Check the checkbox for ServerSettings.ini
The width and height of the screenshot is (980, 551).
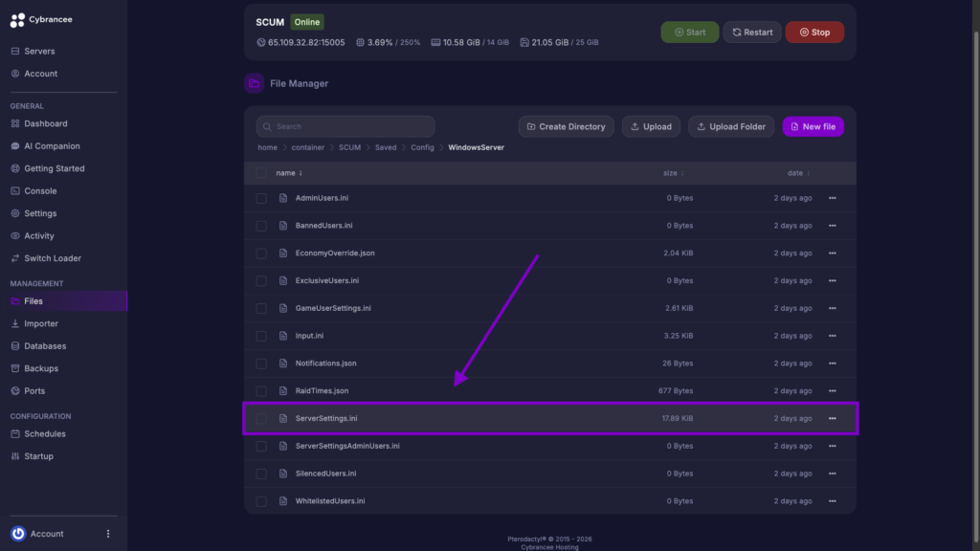260,418
